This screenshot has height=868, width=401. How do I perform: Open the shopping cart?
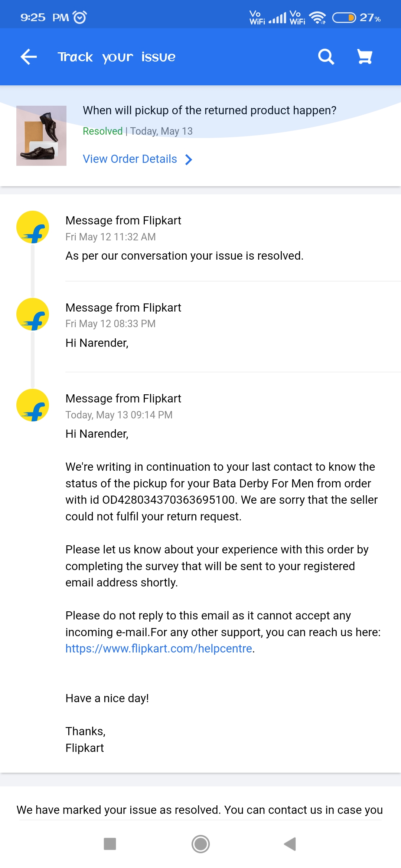pyautogui.click(x=365, y=57)
